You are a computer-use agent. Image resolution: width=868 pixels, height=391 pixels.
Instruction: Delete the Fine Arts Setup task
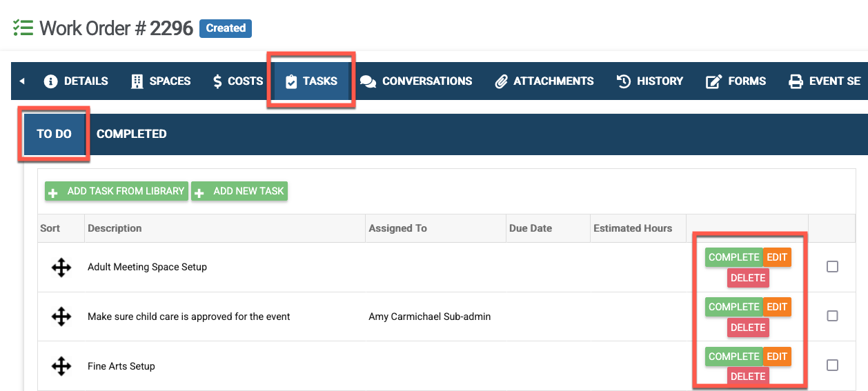tap(748, 377)
